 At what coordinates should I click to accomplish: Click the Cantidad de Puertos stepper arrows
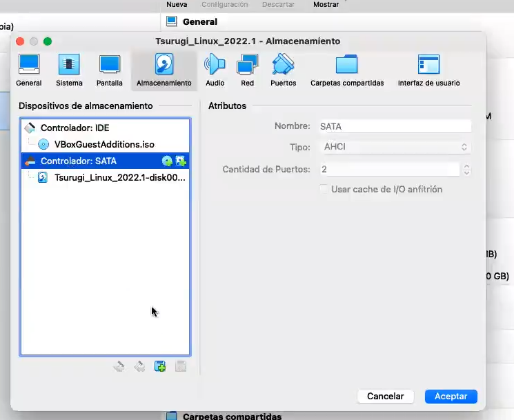(467, 170)
